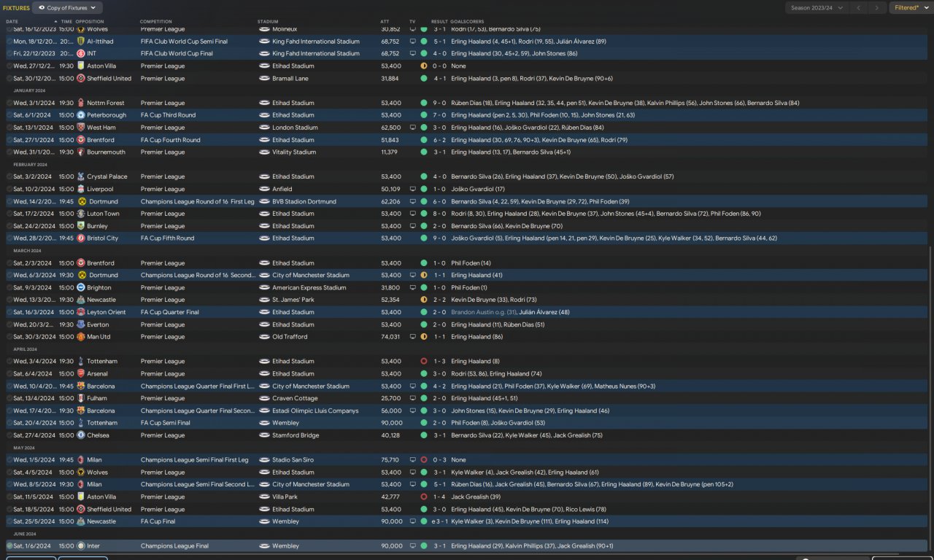This screenshot has width=934, height=560.
Task: Click the TV icon on the West Ham row
Action: [413, 128]
